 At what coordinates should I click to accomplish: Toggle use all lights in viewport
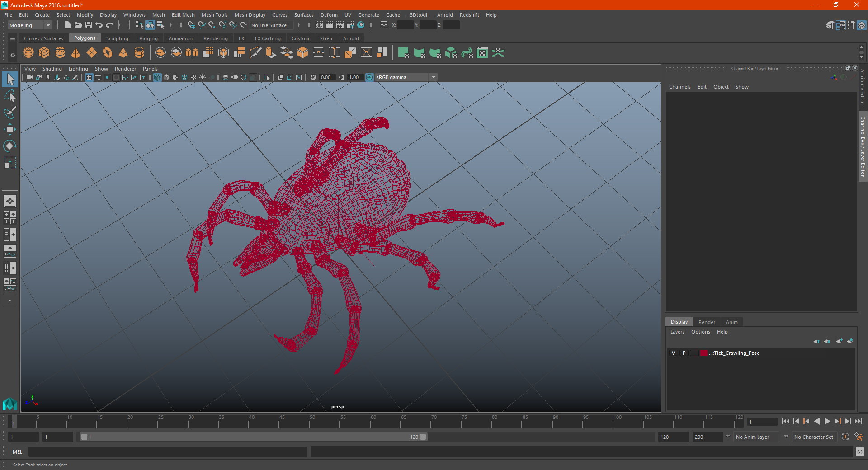[203, 77]
